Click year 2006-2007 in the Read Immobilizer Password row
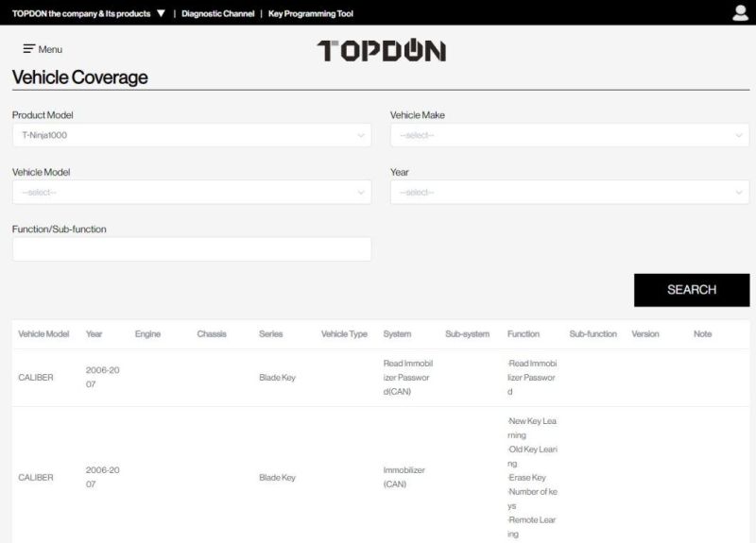 click(103, 377)
